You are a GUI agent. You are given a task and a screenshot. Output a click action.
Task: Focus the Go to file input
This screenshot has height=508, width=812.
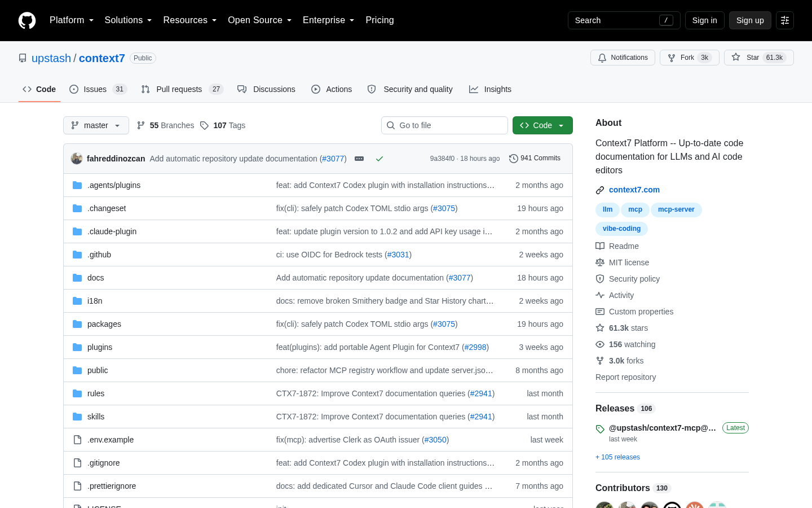pos(444,125)
